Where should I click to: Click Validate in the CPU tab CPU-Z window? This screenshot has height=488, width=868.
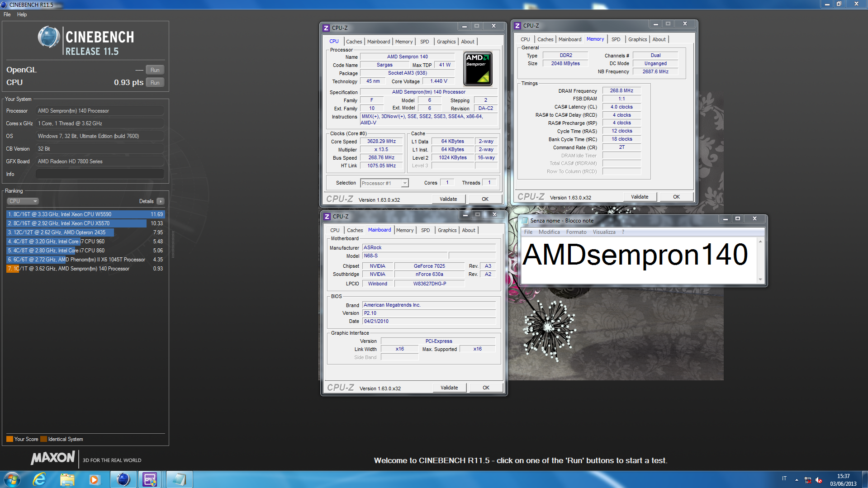[448, 199]
